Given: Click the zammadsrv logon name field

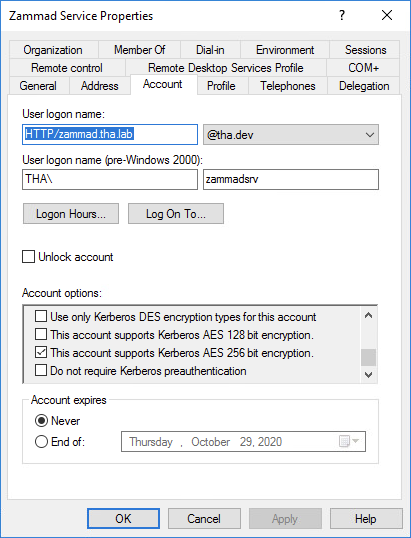Looking at the screenshot, I should tap(291, 179).
